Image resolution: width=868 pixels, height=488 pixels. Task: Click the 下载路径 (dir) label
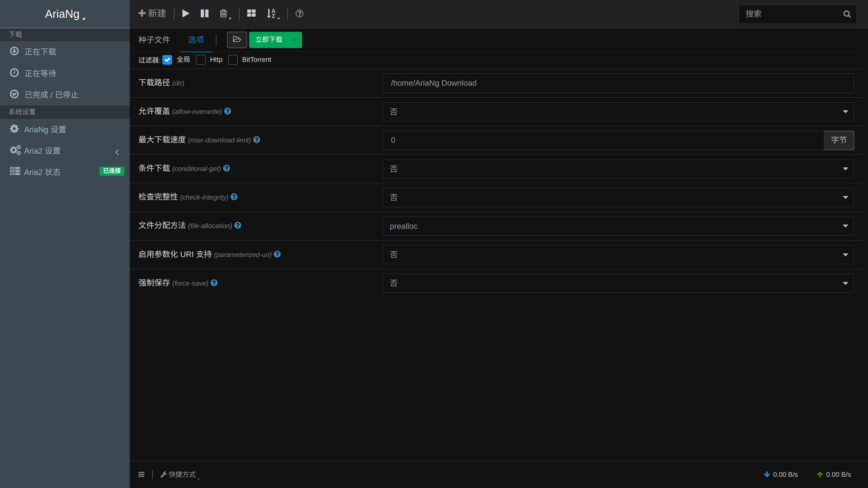coord(161,83)
